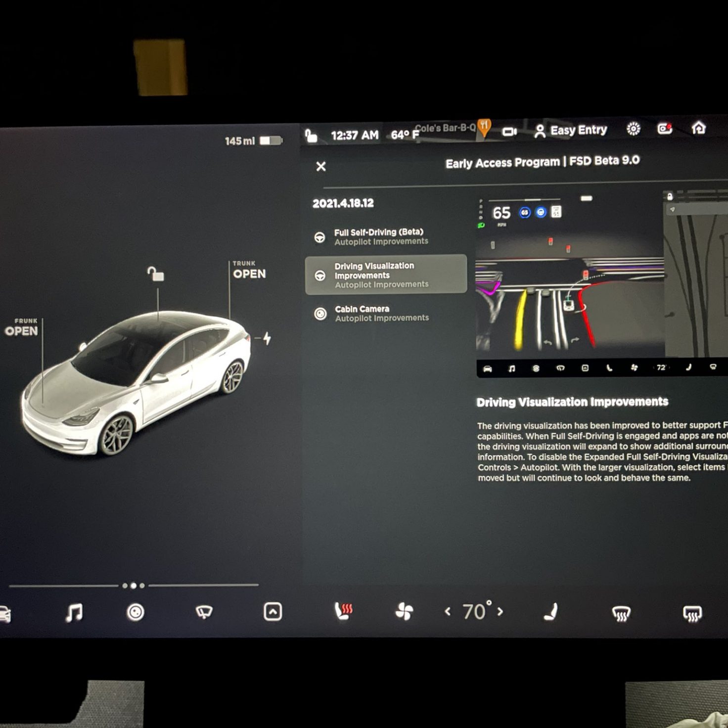728x728 pixels.
Task: Tap Cole's Bar-B-Q restaurant pin
Action: [485, 128]
